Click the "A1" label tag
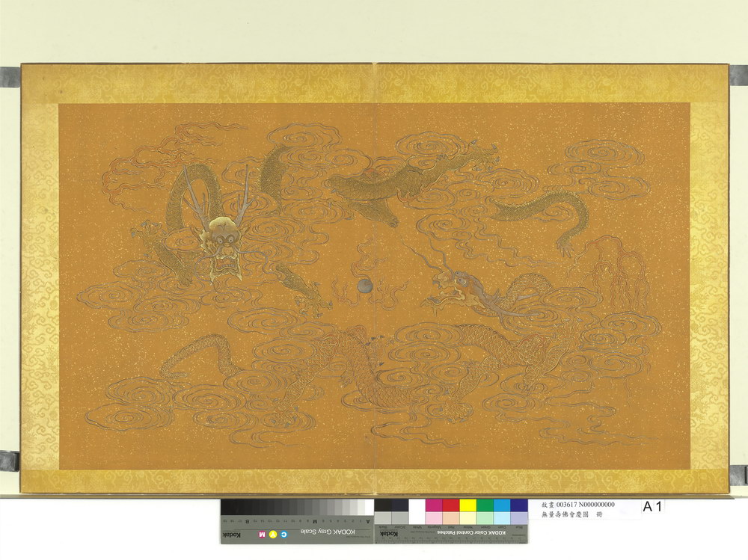The image size is (748, 560). [652, 507]
